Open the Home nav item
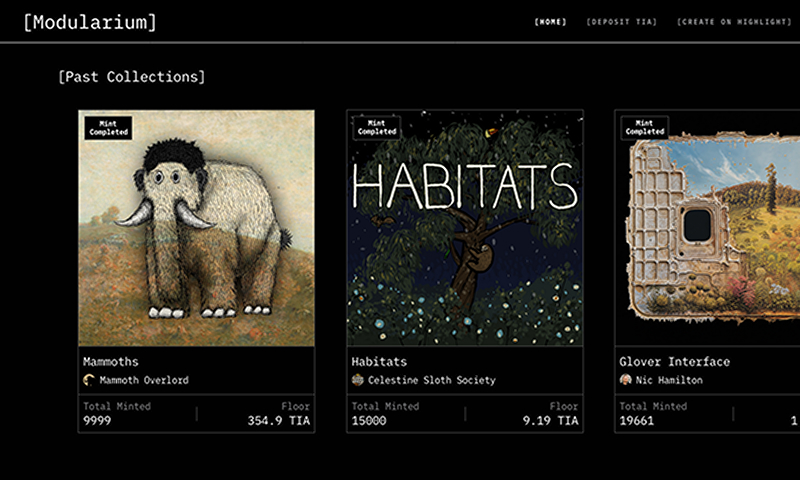This screenshot has height=480, width=800. click(550, 22)
